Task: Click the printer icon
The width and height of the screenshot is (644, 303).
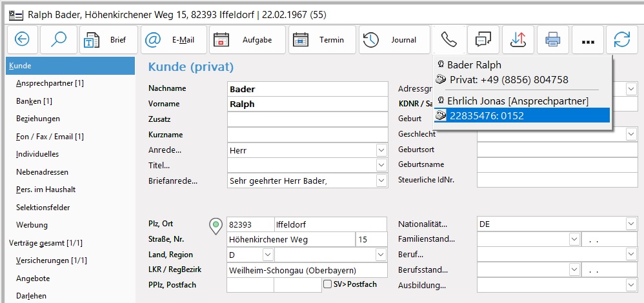Action: click(553, 40)
